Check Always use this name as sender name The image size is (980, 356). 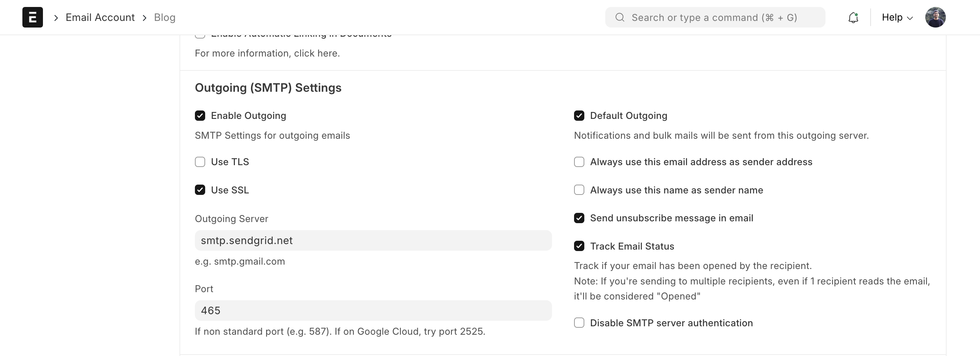coord(579,190)
